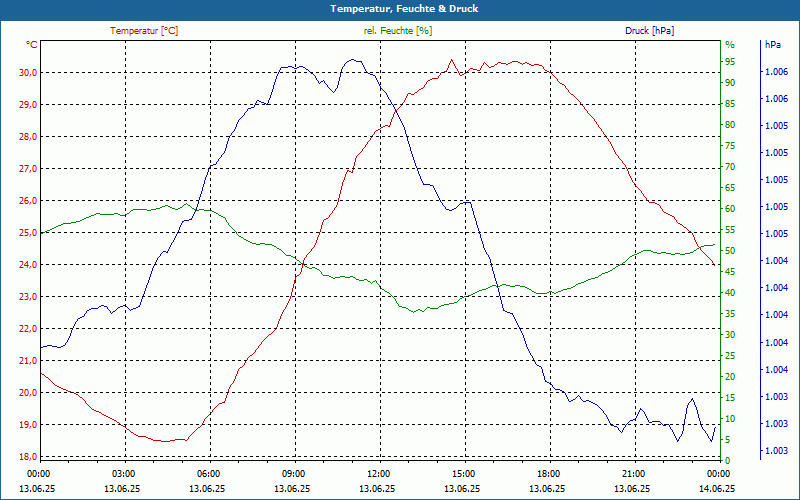Click the green "25" humidity axis tick
Screen dimensions: 800x500
click(x=730, y=356)
